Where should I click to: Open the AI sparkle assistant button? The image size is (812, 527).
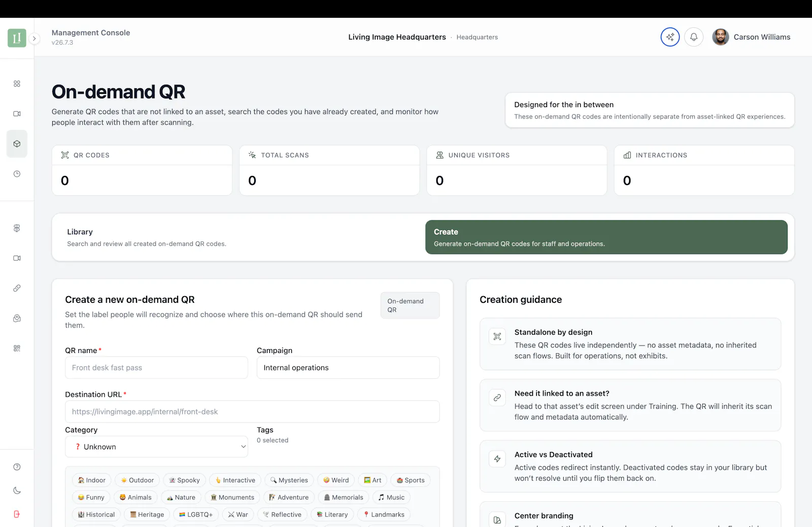coord(670,37)
